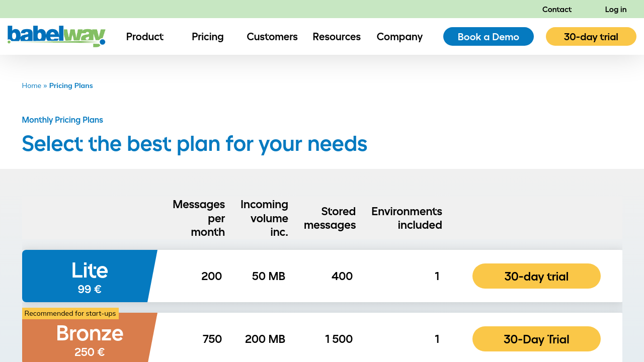644x362 pixels.
Task: Click the Messages per month column header
Action: pyautogui.click(x=198, y=218)
